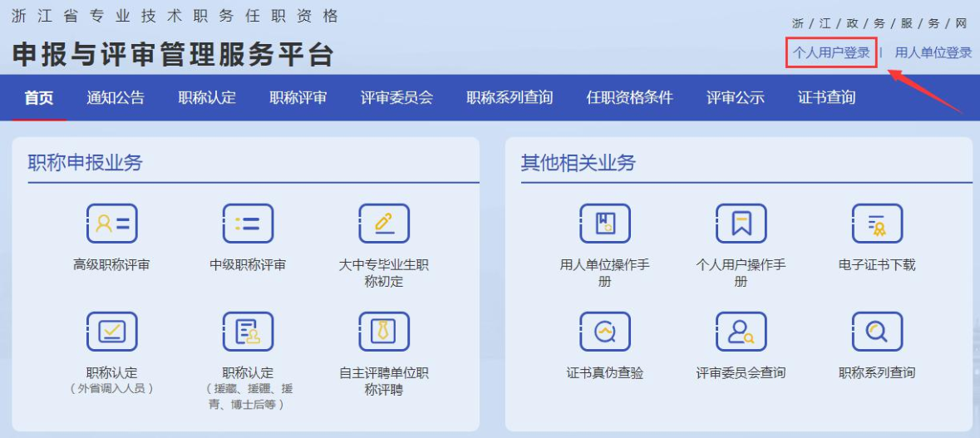This screenshot has width=980, height=438.
Task: Open the 个人用户操作手册 bookmark icon
Action: (x=741, y=224)
